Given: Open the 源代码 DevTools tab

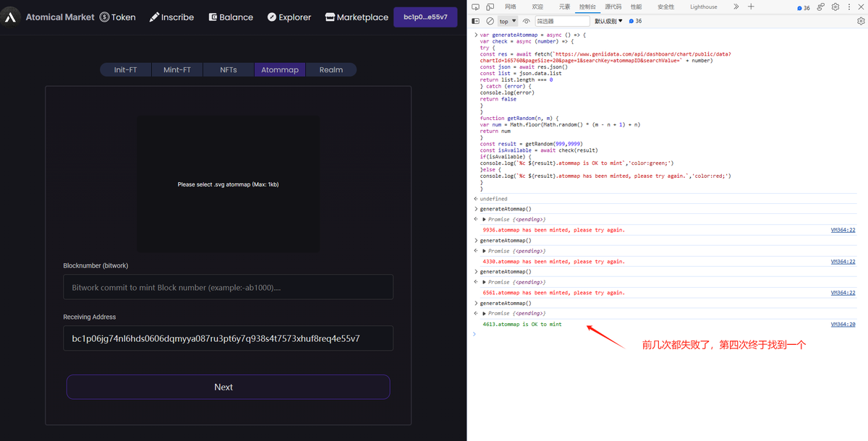Looking at the screenshot, I should [x=613, y=7].
